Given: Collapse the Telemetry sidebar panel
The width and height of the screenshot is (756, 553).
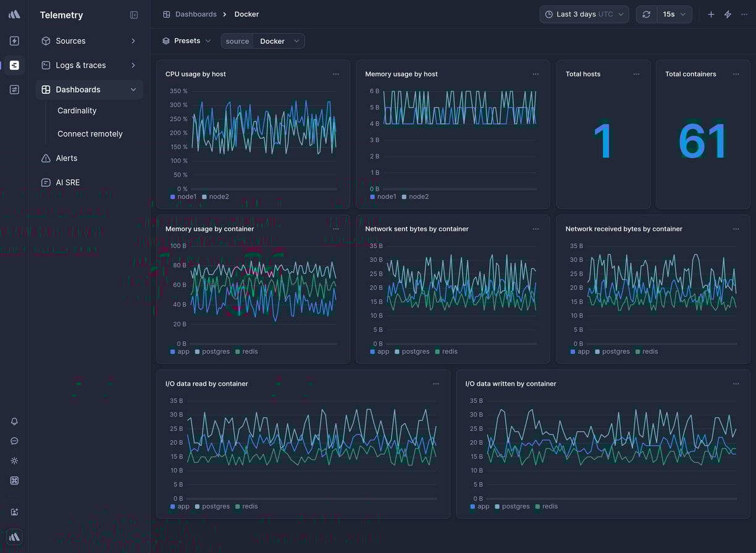Looking at the screenshot, I should coord(134,15).
